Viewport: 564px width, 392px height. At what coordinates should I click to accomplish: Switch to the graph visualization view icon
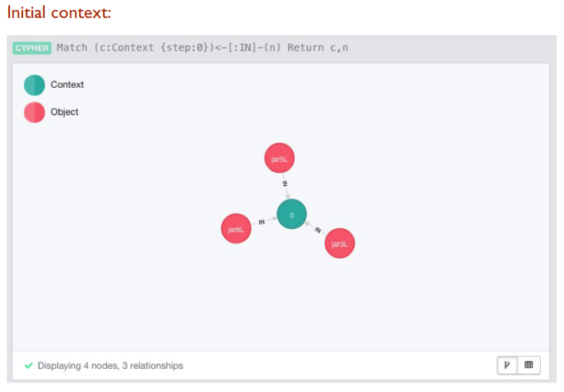[x=508, y=365]
